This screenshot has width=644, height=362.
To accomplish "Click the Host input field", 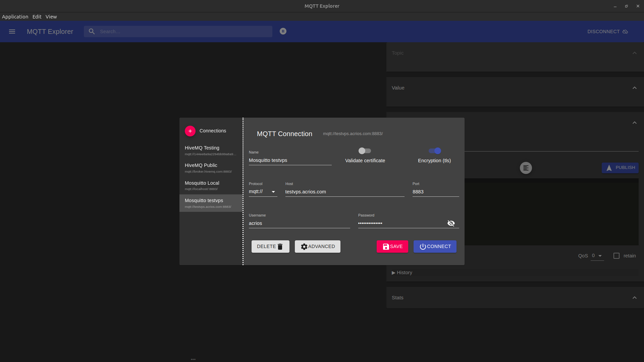I will 344,192.
